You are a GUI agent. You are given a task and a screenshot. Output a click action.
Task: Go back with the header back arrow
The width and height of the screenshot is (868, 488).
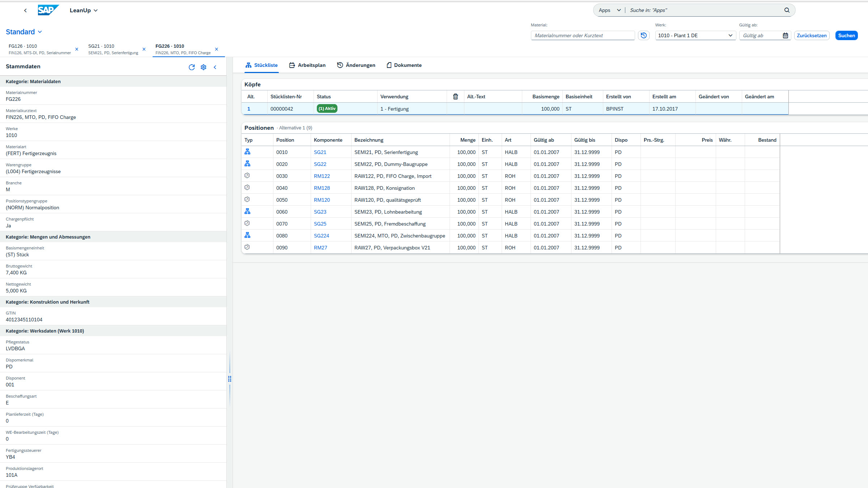click(x=25, y=10)
